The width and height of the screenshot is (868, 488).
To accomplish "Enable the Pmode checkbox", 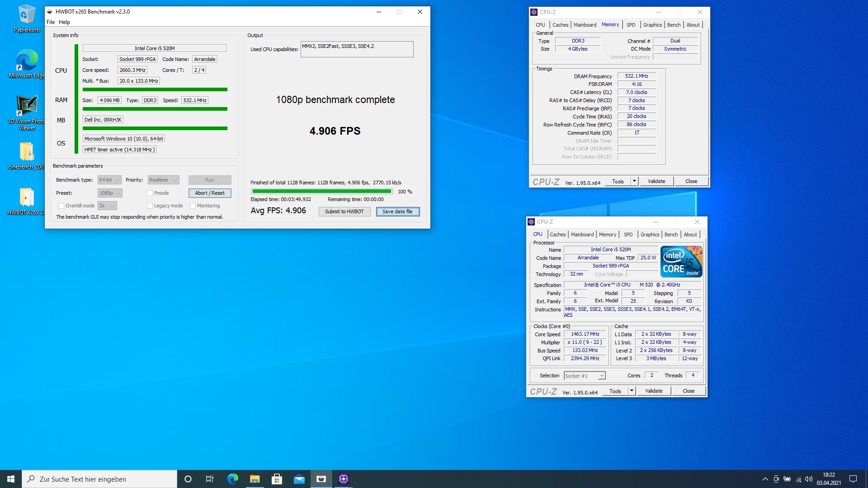I will pos(150,193).
